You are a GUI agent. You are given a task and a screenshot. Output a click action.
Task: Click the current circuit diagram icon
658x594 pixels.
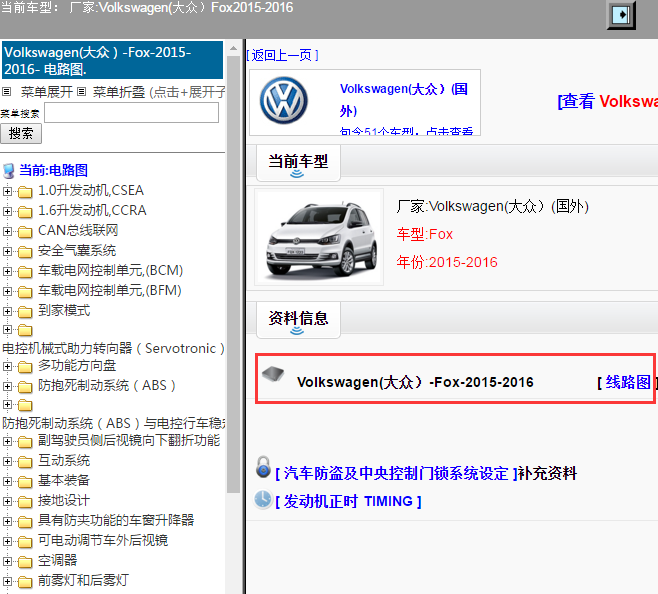(x=8, y=171)
